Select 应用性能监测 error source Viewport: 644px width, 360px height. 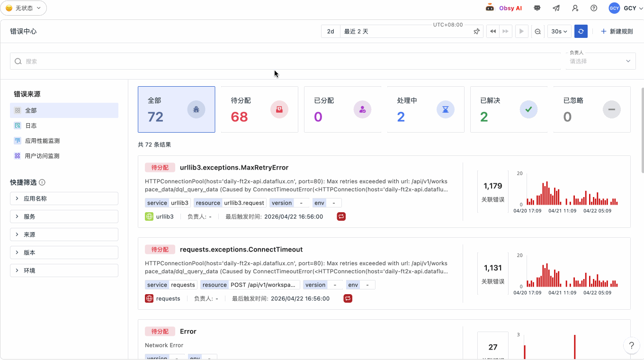click(x=64, y=141)
